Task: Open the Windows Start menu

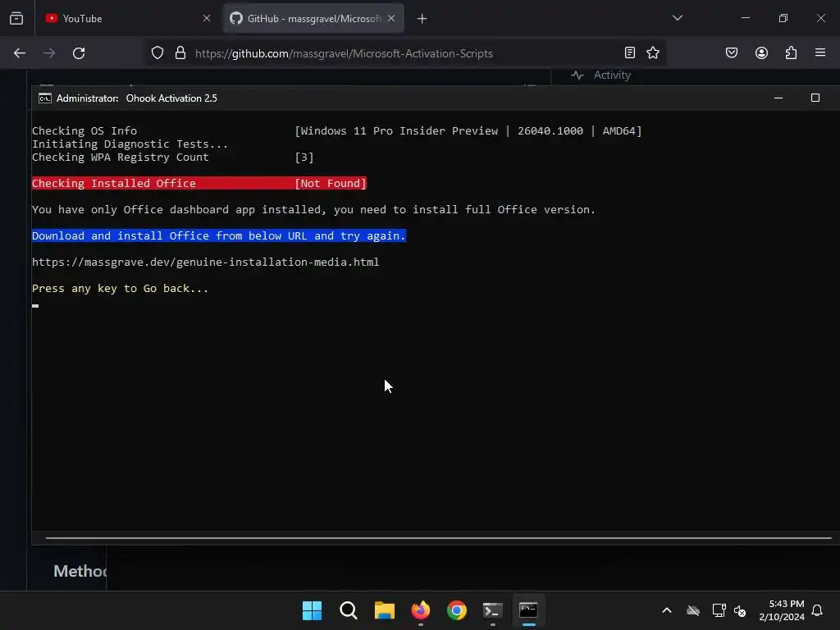Action: [312, 610]
